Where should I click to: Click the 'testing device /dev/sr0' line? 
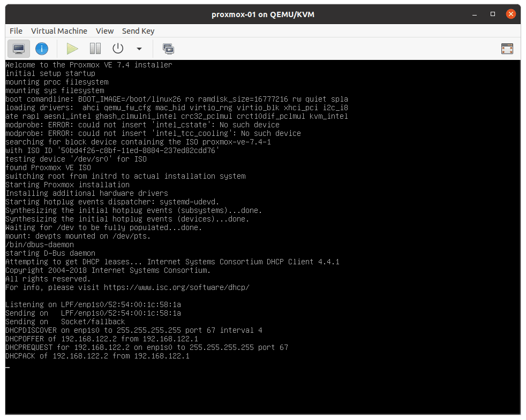[76, 159]
